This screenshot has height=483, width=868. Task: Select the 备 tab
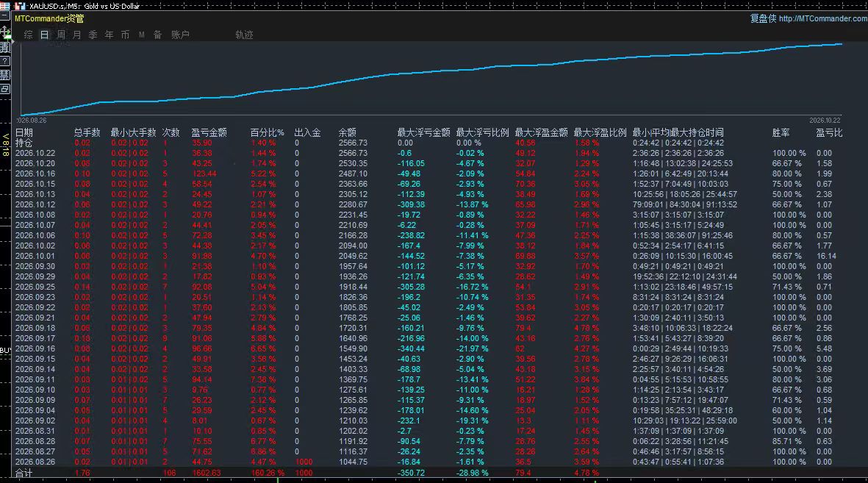pos(158,35)
